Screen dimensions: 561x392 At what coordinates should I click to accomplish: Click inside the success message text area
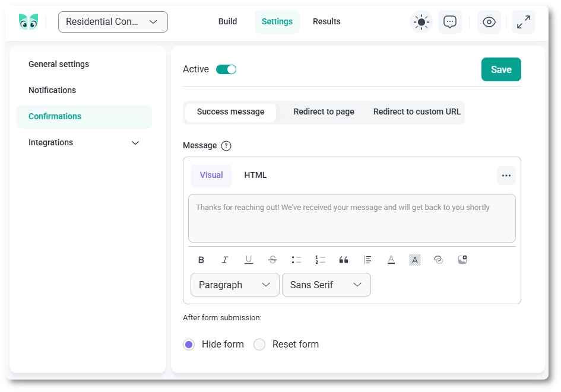(351, 218)
